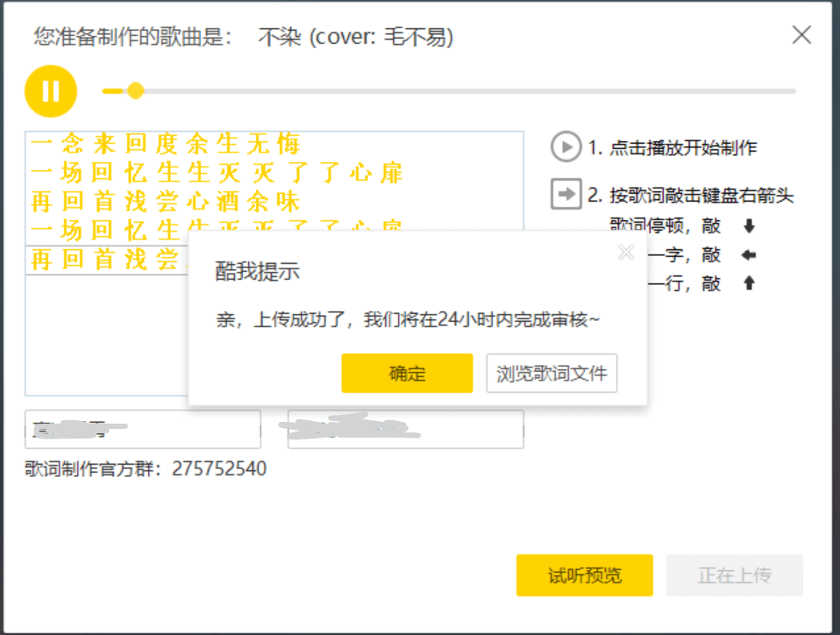Confirm the upload notice with 确定

coord(407,373)
